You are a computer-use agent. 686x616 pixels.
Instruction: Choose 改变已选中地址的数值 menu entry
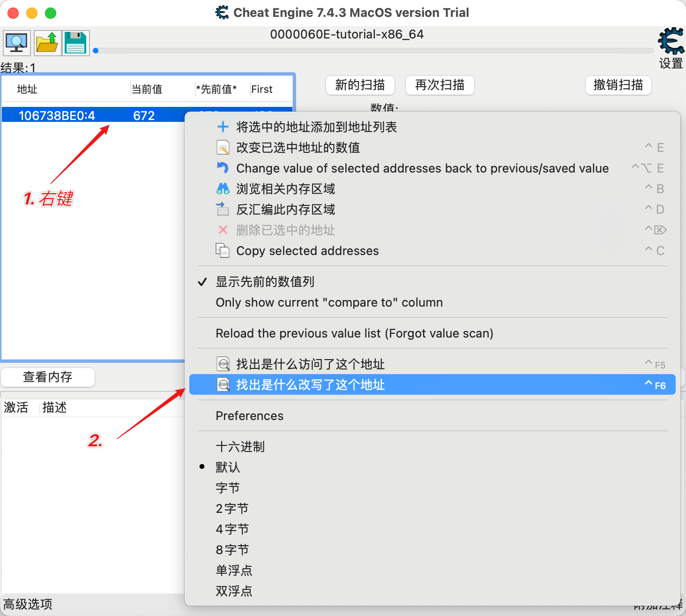432,147
